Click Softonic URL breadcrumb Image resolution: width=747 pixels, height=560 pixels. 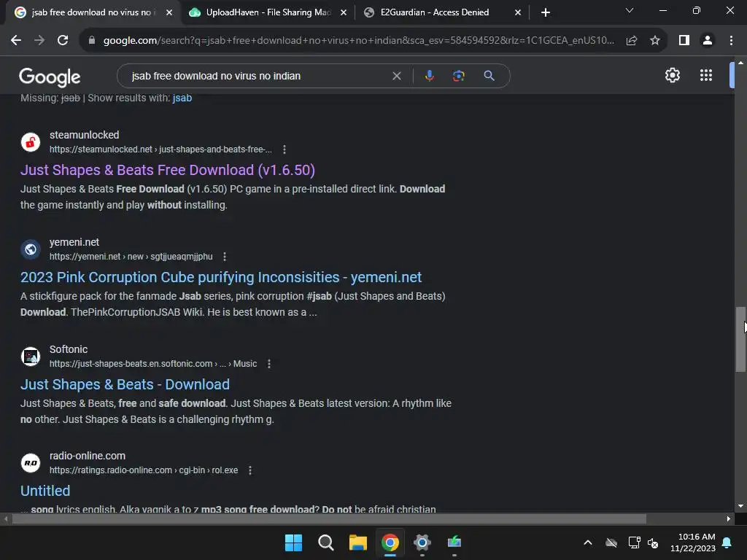pyautogui.click(x=153, y=364)
